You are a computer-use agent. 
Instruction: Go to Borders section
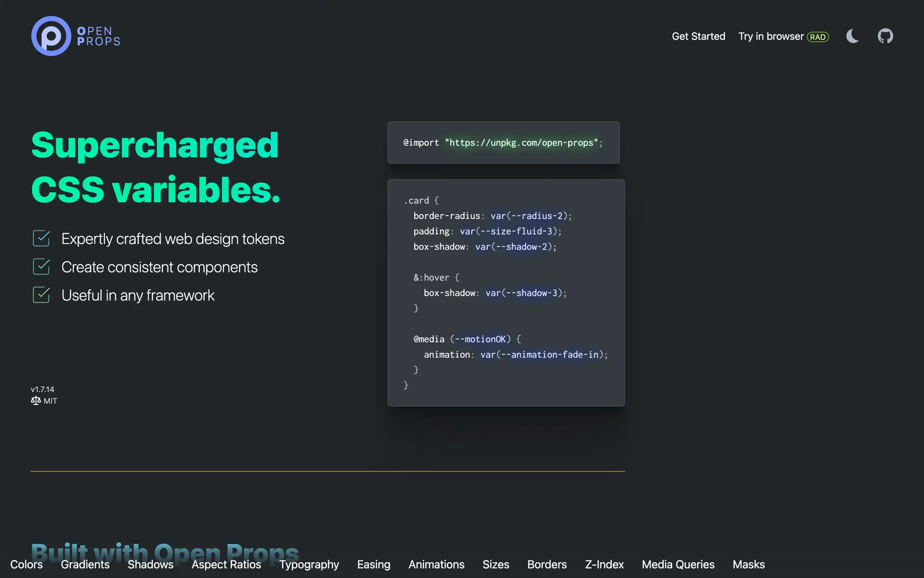coord(547,564)
